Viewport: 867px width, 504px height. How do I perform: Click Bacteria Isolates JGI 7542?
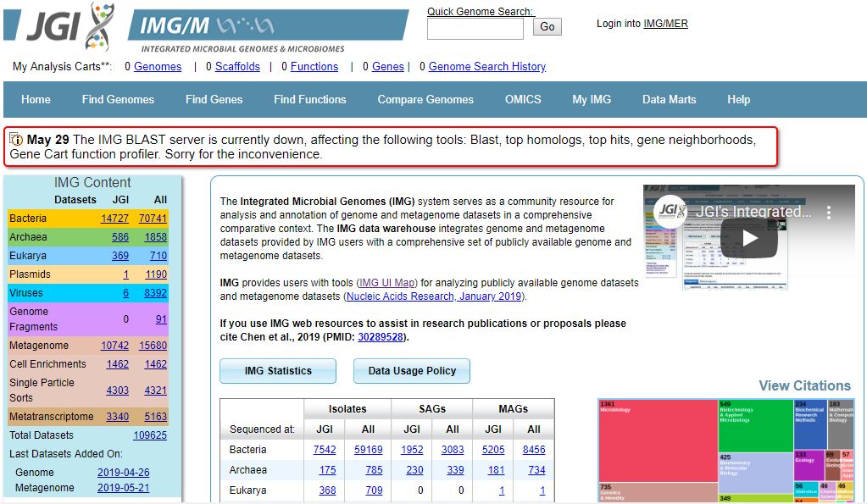pos(325,450)
